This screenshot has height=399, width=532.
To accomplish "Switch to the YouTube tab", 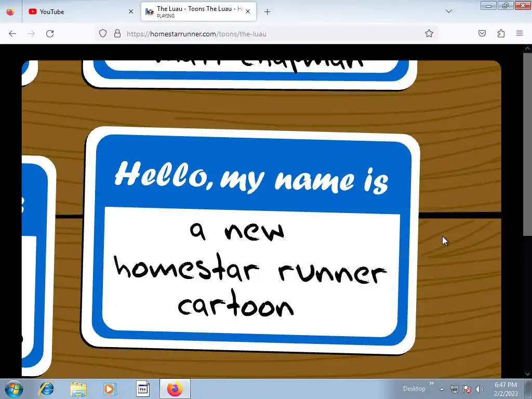I will click(x=82, y=11).
